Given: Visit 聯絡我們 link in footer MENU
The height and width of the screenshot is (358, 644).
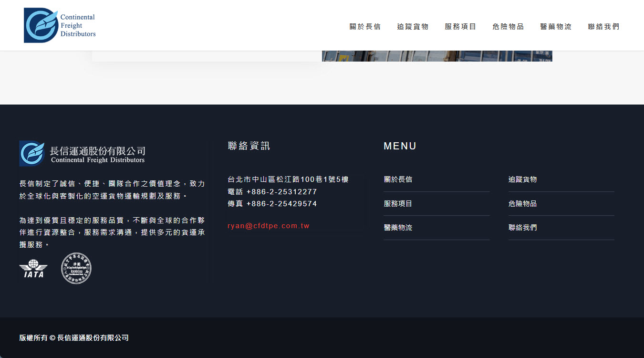Looking at the screenshot, I should pos(522,228).
